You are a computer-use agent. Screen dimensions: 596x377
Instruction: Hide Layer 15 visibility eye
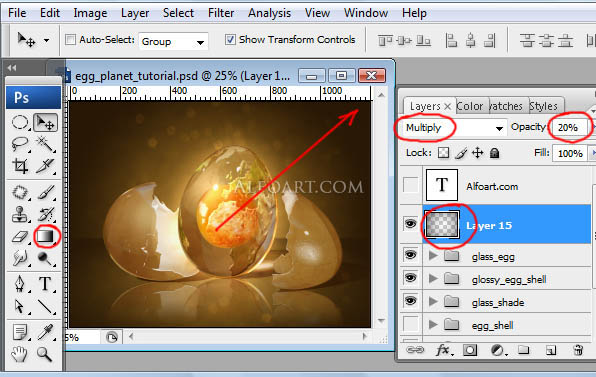click(411, 224)
